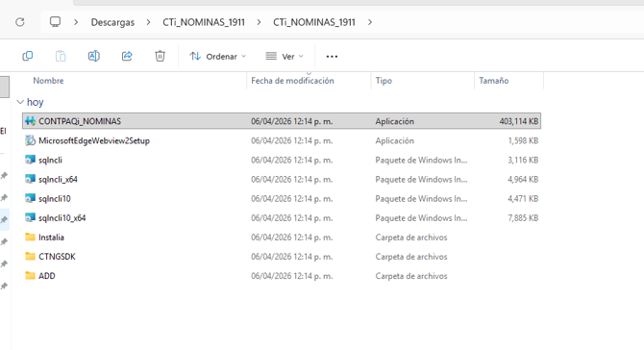Select the CONTPAQi_NOMINAS file name

point(80,121)
